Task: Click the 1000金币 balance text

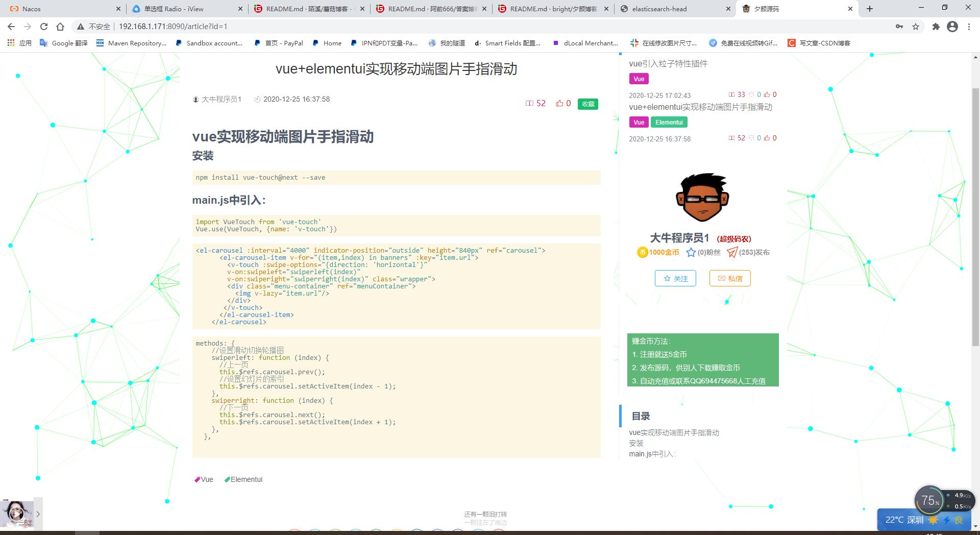Action: point(664,252)
